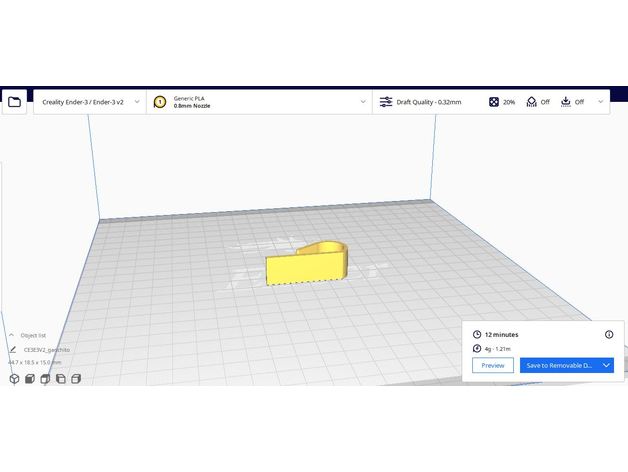Image resolution: width=628 pixels, height=472 pixels.
Task: Click the pencil icon to rename the job
Action: pyautogui.click(x=12, y=350)
